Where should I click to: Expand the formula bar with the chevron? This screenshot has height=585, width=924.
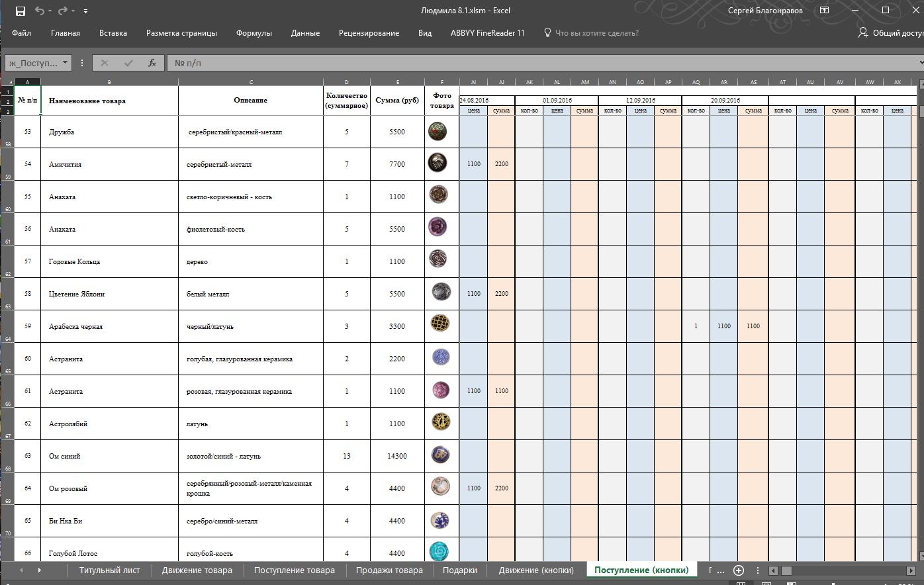[x=921, y=63]
